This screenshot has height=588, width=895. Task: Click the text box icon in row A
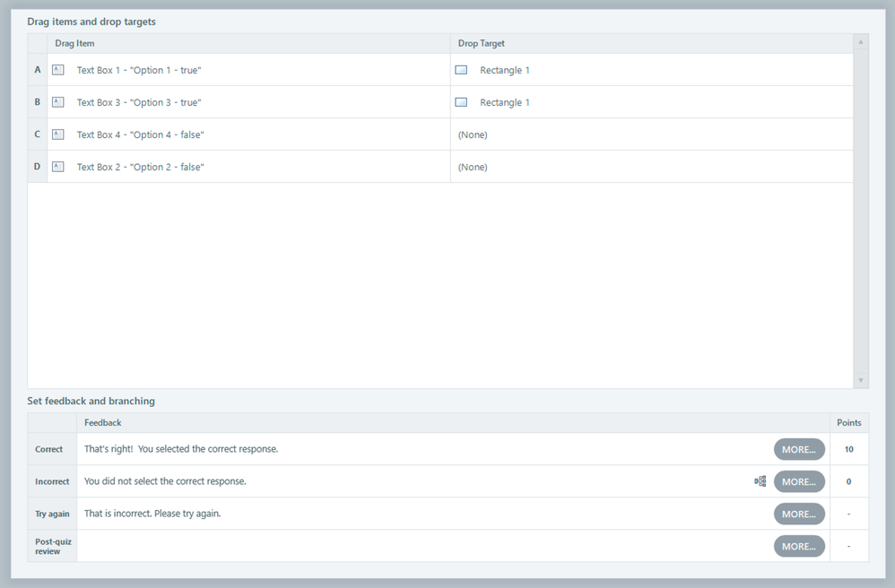point(57,70)
